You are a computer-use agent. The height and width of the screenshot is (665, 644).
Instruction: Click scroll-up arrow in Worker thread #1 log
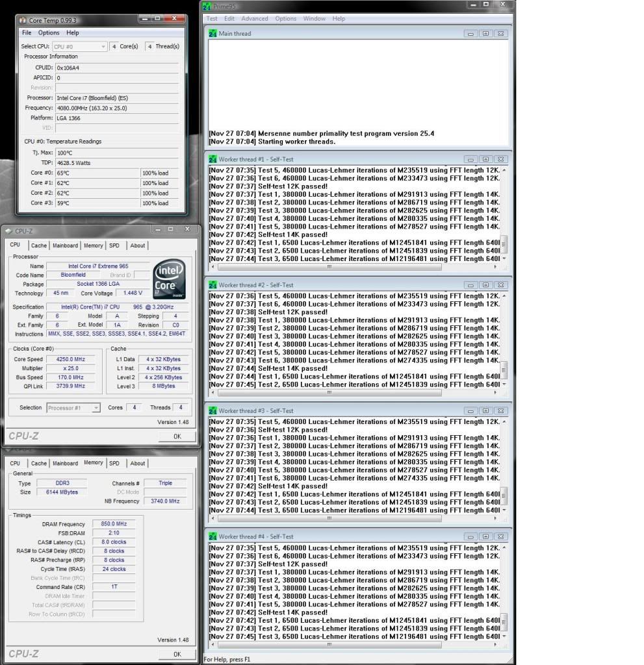504,170
